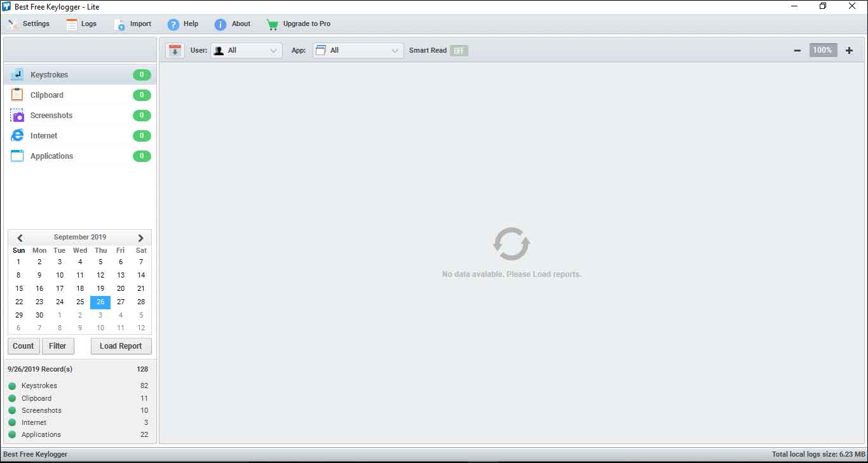Select September 26 on the calendar
The width and height of the screenshot is (868, 463).
coord(100,302)
